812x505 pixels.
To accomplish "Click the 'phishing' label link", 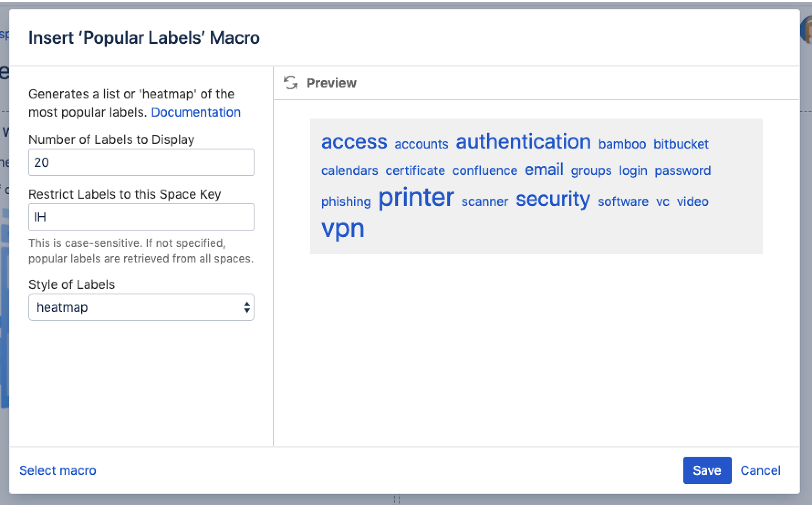I will (x=346, y=201).
